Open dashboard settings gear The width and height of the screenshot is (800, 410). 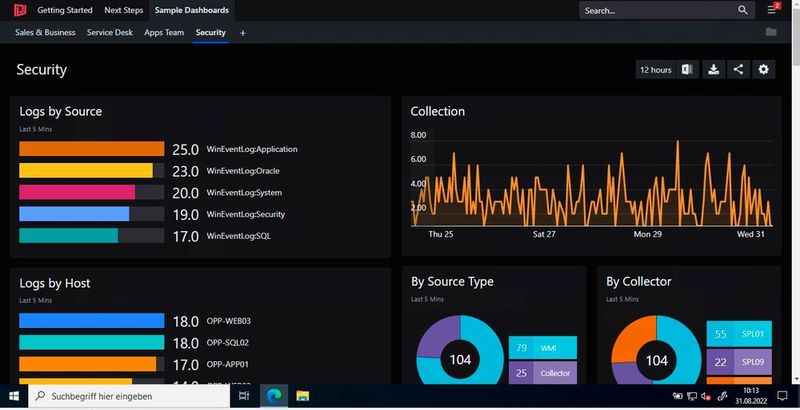765,69
